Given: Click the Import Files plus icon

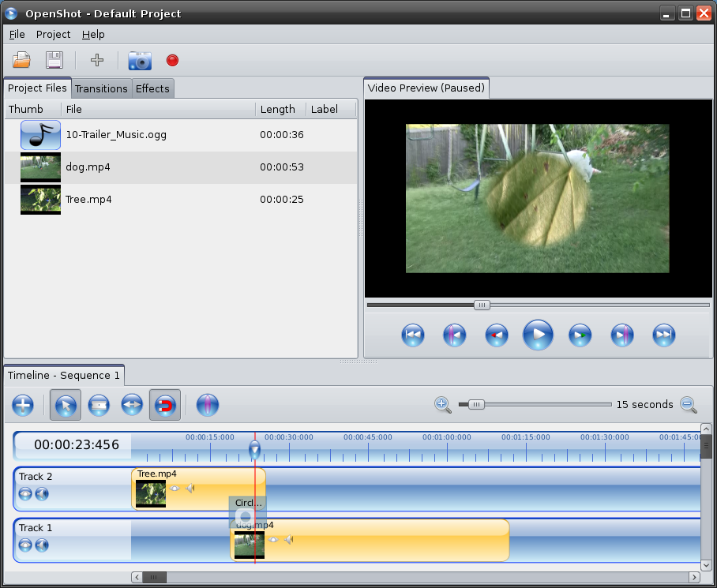Looking at the screenshot, I should point(97,60).
